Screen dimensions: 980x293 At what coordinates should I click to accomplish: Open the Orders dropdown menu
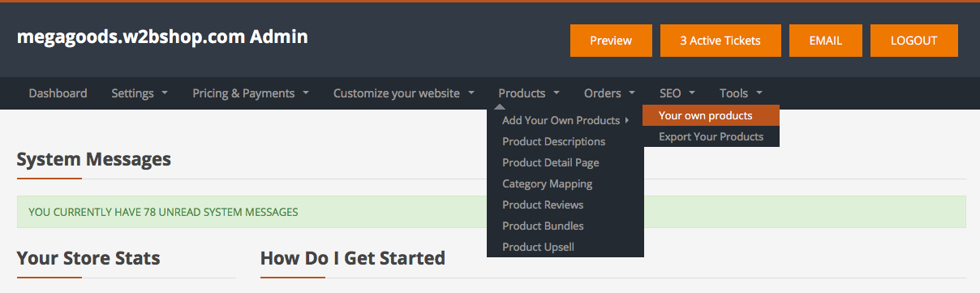click(609, 93)
